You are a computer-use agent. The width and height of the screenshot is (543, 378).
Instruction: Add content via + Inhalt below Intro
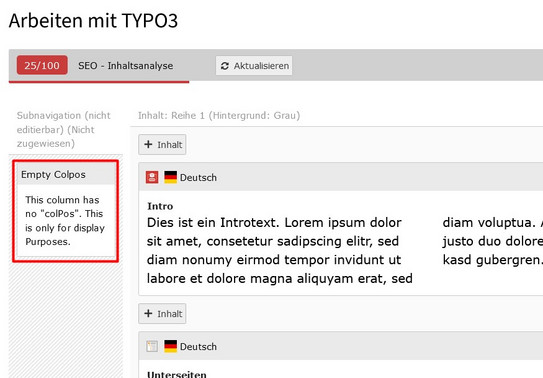(162, 314)
